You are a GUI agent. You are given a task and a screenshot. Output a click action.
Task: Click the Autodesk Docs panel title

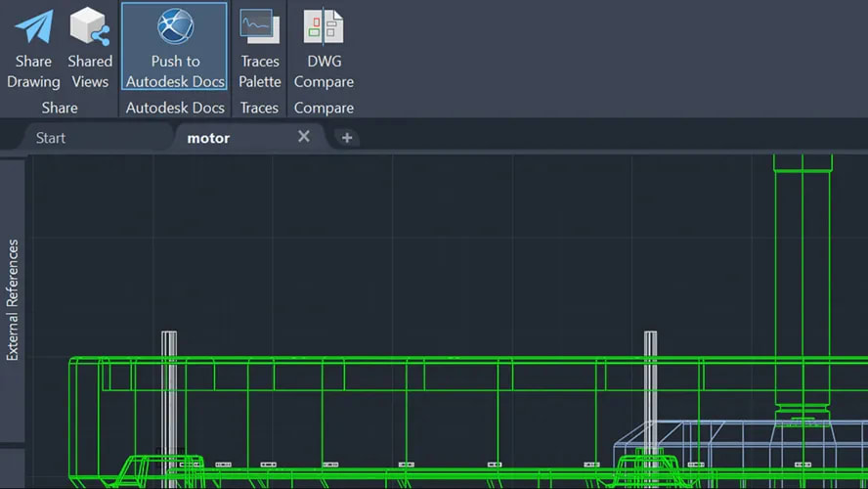pyautogui.click(x=175, y=108)
